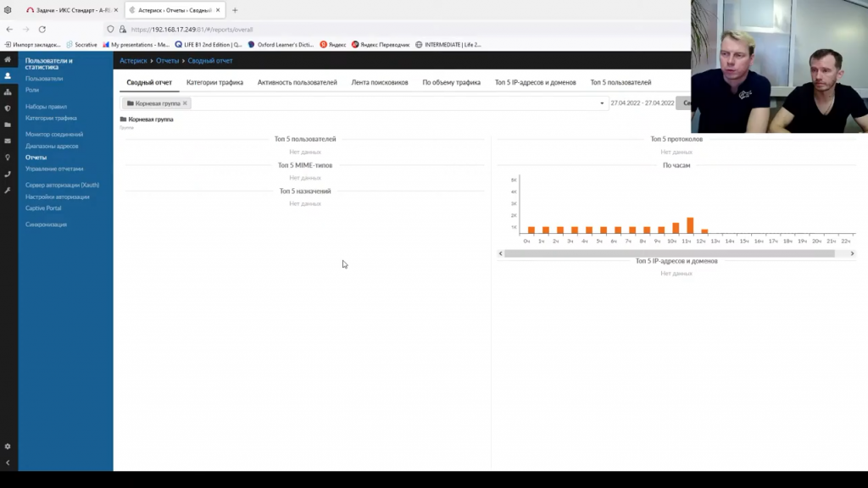The height and width of the screenshot is (488, 868).
Task: Click the shield icon in address bar
Action: [111, 30]
